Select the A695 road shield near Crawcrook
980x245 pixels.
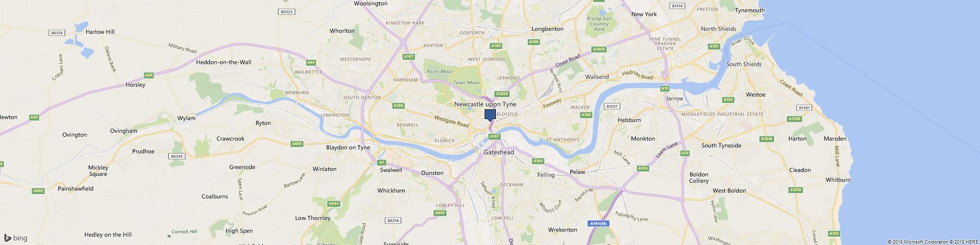(x=297, y=144)
